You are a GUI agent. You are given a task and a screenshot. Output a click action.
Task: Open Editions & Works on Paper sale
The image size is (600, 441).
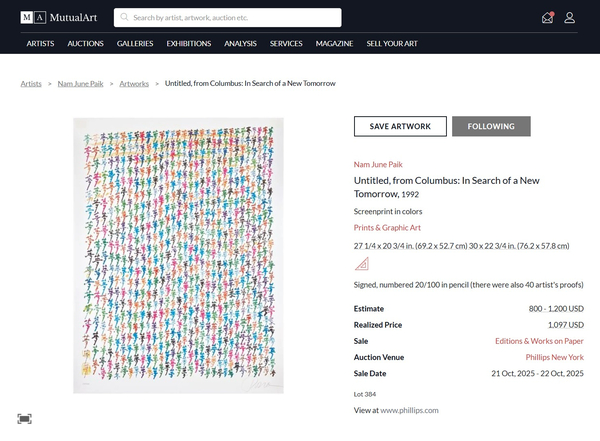(x=539, y=341)
